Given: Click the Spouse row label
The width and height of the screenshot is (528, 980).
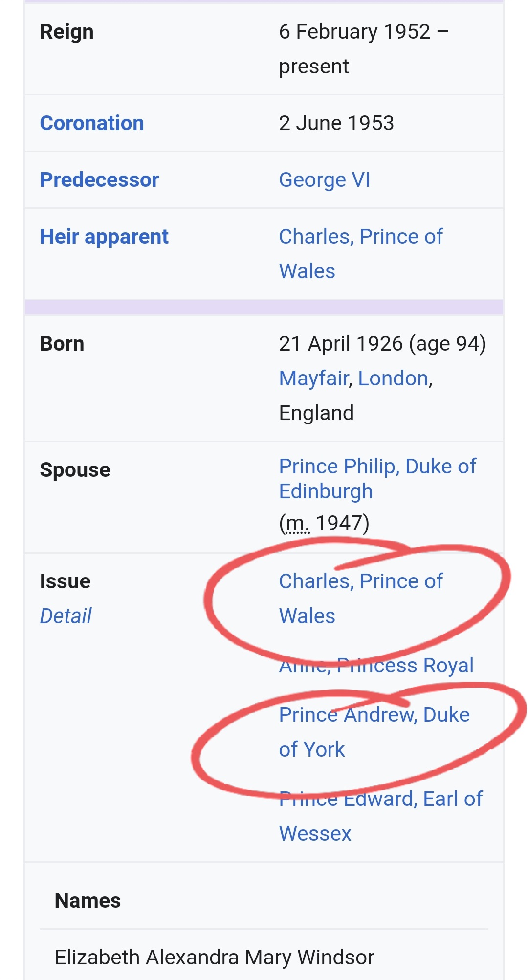Looking at the screenshot, I should [75, 470].
